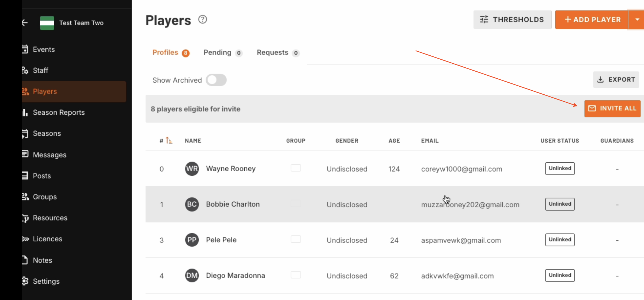The width and height of the screenshot is (644, 300).
Task: Select the Messages icon in sidebar
Action: point(25,154)
